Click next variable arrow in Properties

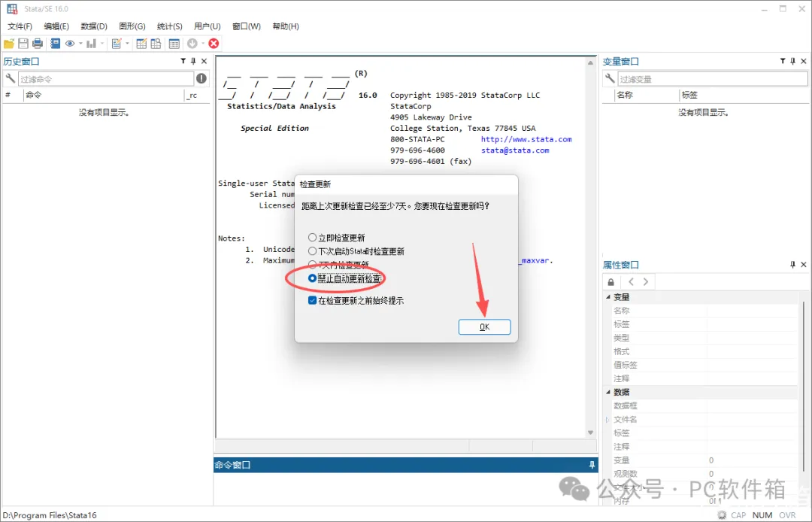click(645, 282)
